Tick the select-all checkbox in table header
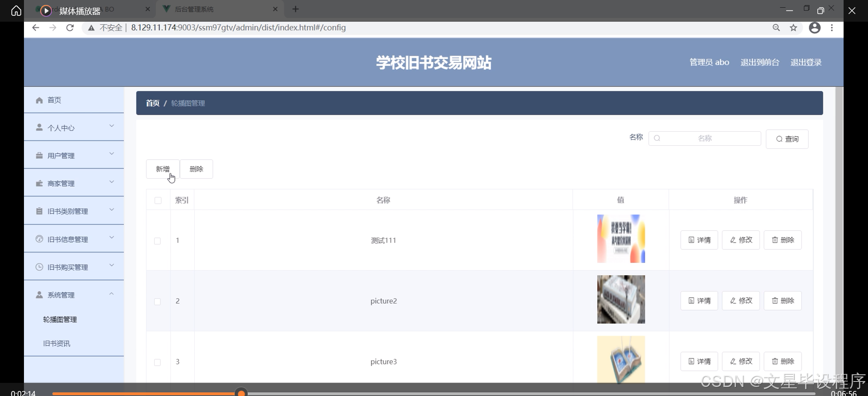The height and width of the screenshot is (396, 868). tap(158, 200)
